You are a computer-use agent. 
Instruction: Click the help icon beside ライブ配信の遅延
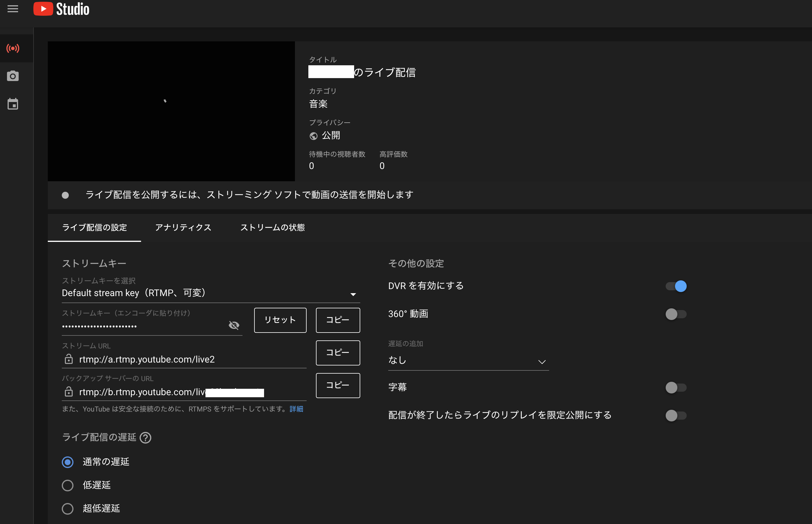[146, 437]
